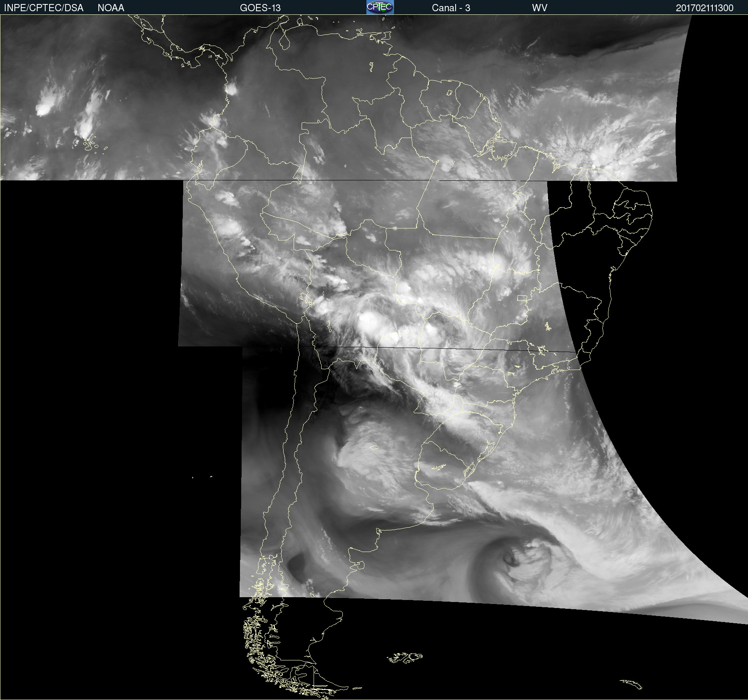Screen dimensions: 748x700
Task: Click inside the Uruguay outline
Action: [x=440, y=466]
